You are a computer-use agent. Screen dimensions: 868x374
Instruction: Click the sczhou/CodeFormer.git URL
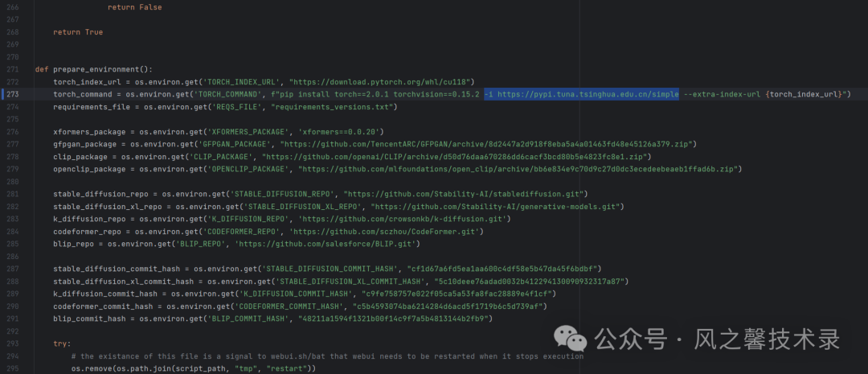click(386, 232)
